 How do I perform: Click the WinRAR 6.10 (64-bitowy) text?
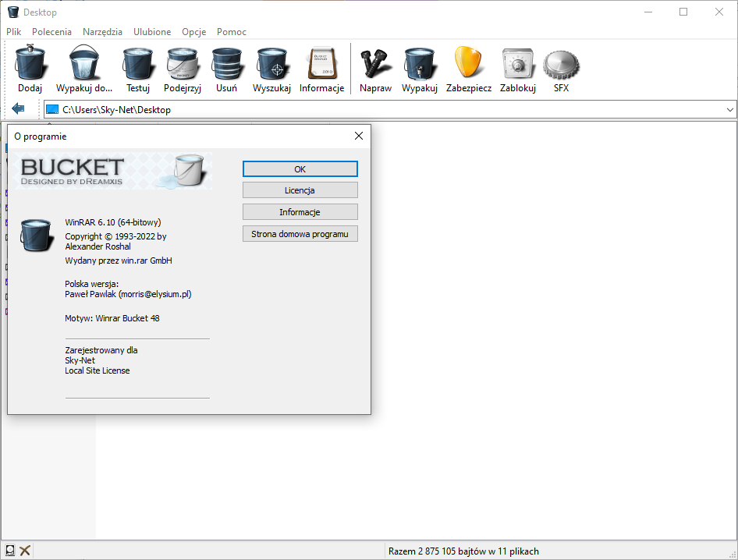113,222
